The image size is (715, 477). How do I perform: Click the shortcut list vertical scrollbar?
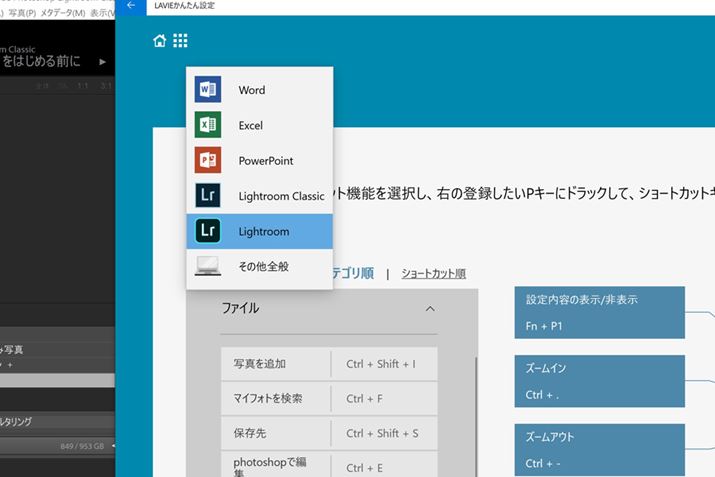click(x=476, y=415)
